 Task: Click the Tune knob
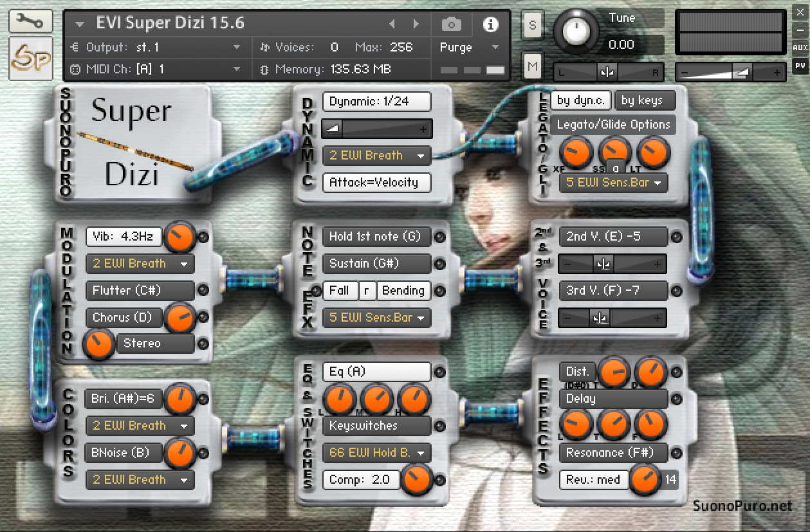576,30
